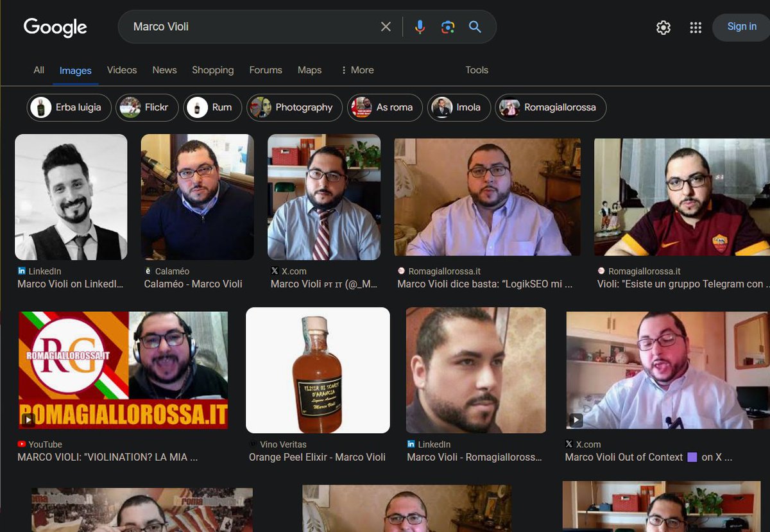
Task: Go to the Forums tab
Action: (266, 70)
